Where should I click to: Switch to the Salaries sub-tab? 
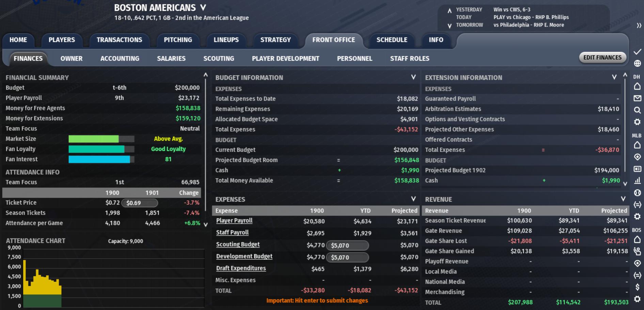click(x=171, y=59)
